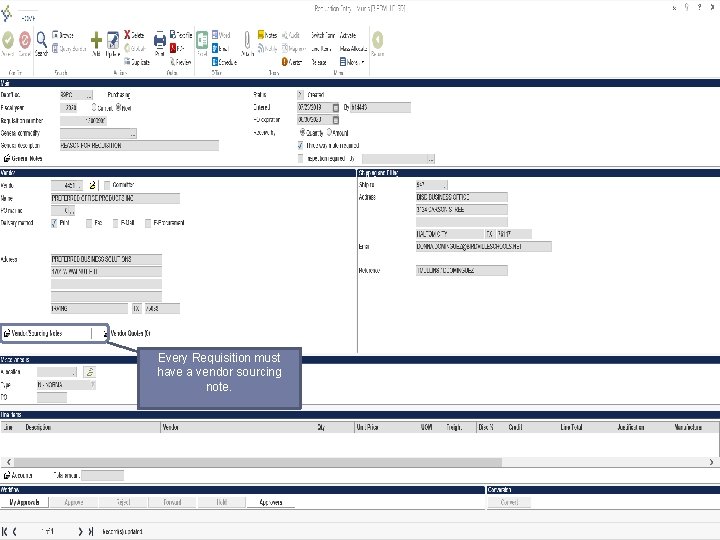Open the Ship to lookup ellipsis
The width and height of the screenshot is (720, 540).
click(444, 185)
